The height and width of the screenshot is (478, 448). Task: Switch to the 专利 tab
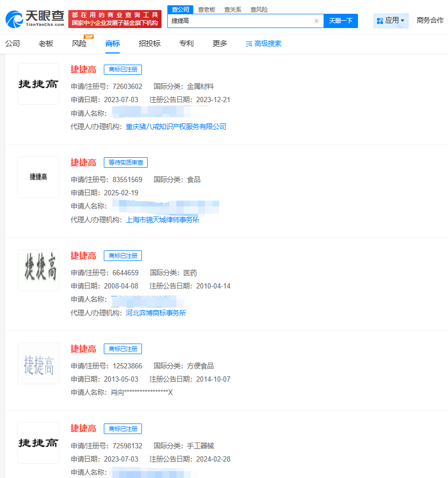click(x=186, y=44)
